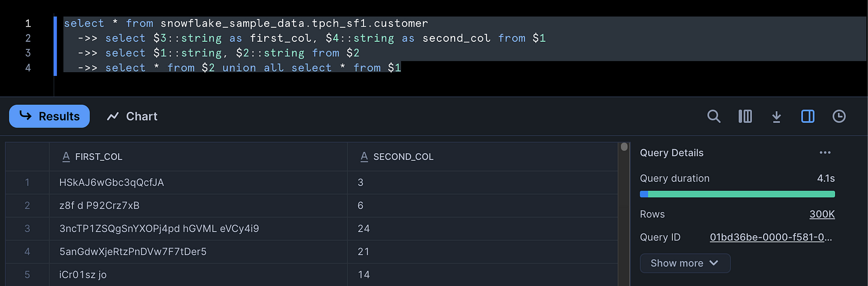This screenshot has height=286, width=868.
Task: Click the FIRST_COL text type icon
Action: (66, 157)
